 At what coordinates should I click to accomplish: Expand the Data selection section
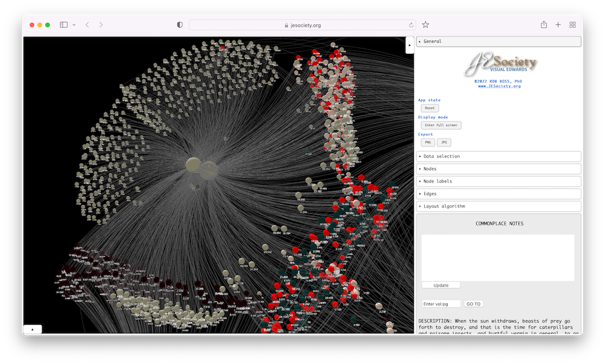(499, 156)
